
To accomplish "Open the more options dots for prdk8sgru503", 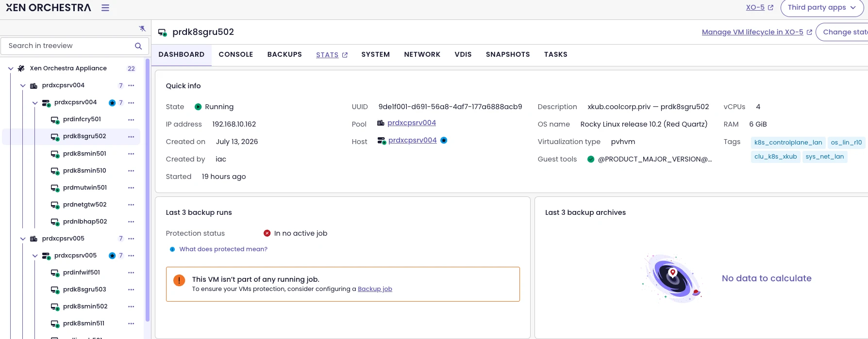I will [x=131, y=290].
